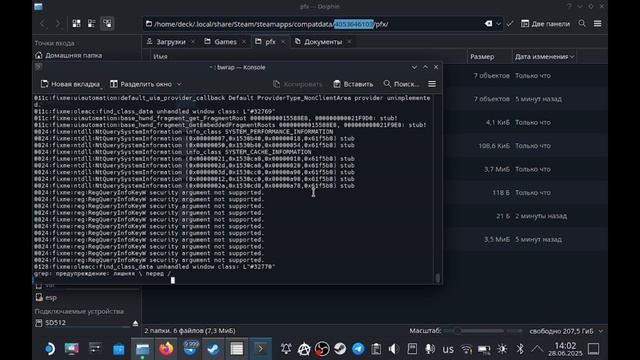Open notifications bell in system tray

(286, 349)
